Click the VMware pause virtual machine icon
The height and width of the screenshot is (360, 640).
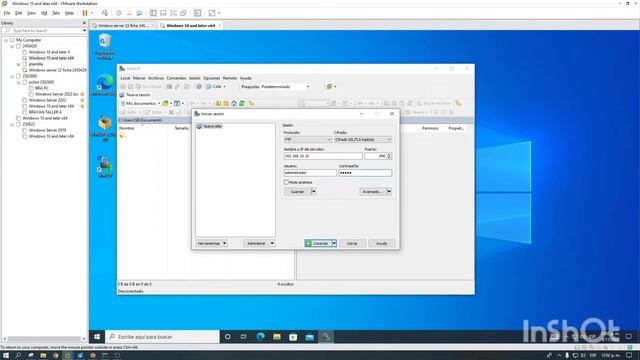(x=85, y=13)
